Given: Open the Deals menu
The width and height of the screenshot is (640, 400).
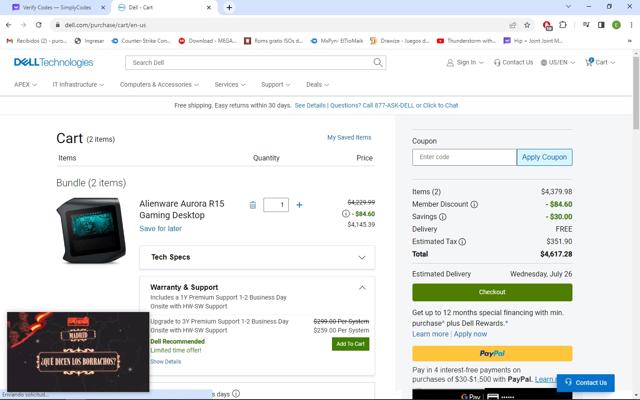Looking at the screenshot, I should (x=318, y=84).
